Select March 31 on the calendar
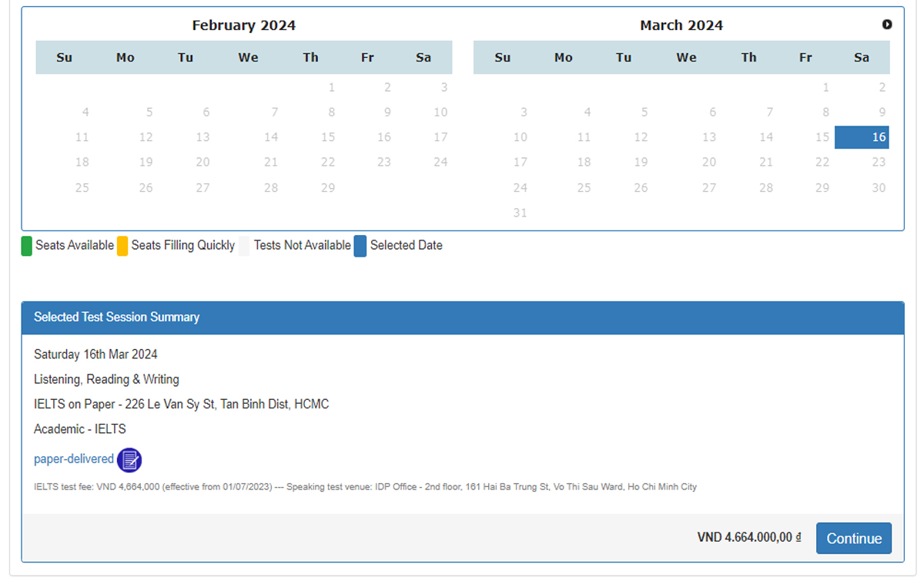Image resolution: width=924 pixels, height=578 pixels. pos(521,213)
